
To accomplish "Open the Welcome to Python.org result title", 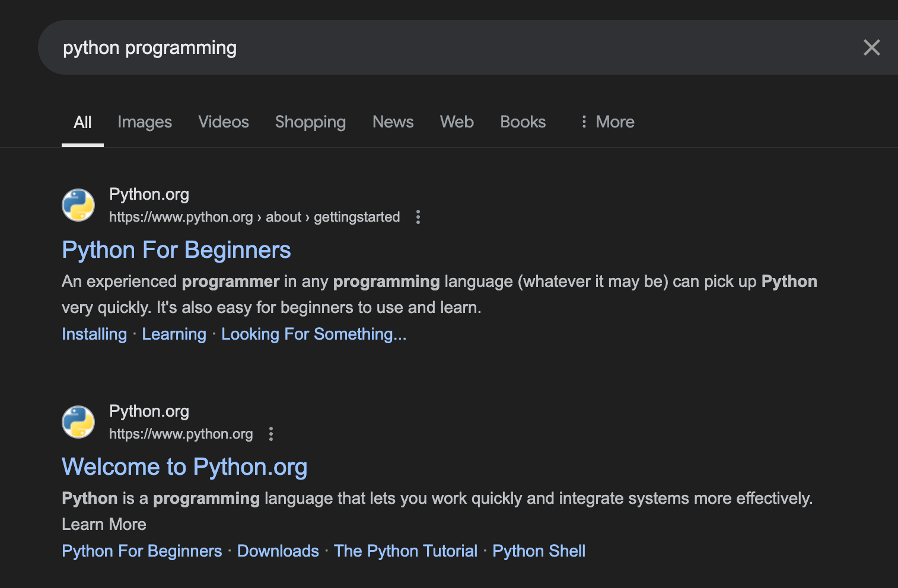I will coord(184,467).
